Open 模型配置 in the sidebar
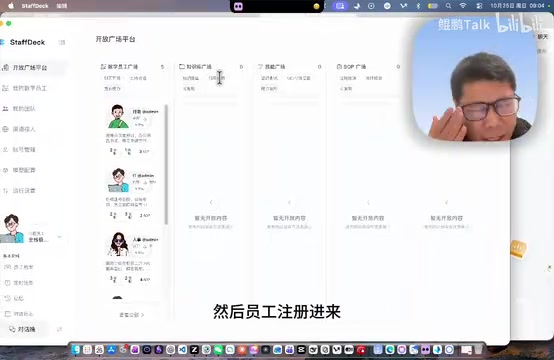554x360 pixels. (24, 170)
